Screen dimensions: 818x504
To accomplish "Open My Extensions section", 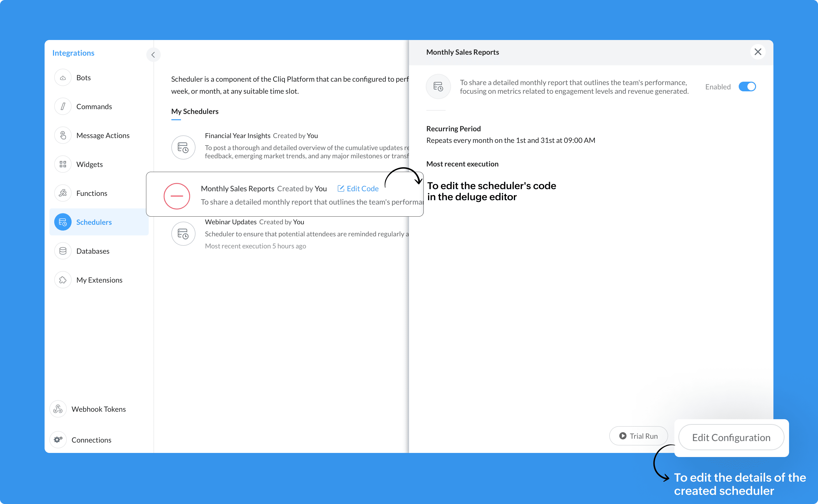I will pyautogui.click(x=99, y=279).
